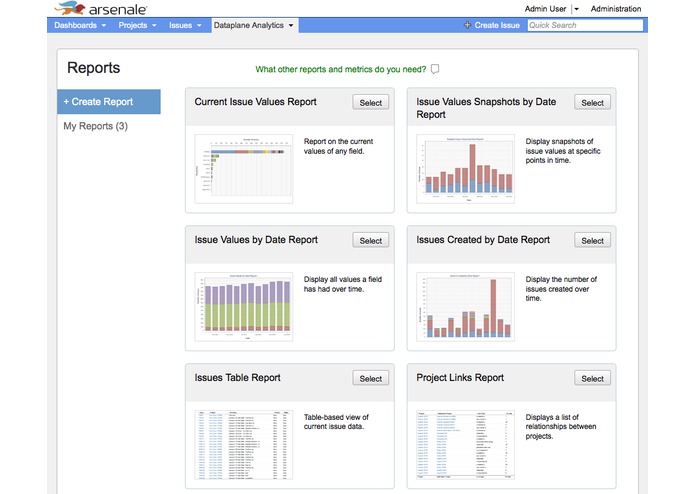Viewport: 695px width, 494px height.
Task: Click the Arsenale logo
Action: coord(101,8)
